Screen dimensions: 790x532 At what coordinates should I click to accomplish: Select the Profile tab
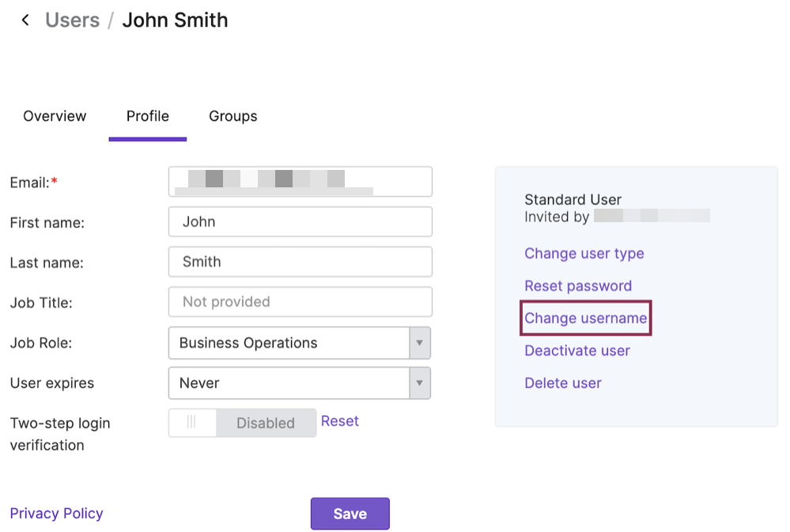tap(147, 115)
